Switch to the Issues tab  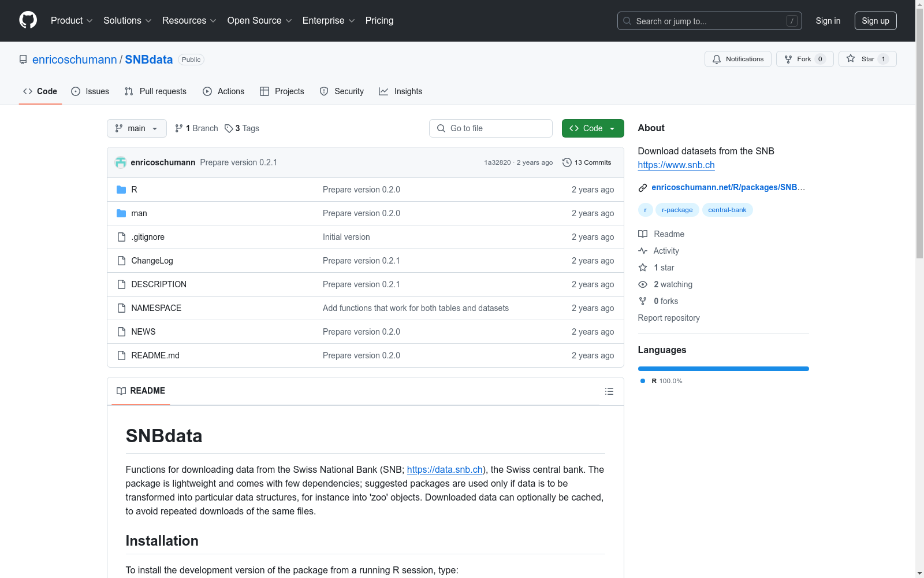(x=90, y=91)
